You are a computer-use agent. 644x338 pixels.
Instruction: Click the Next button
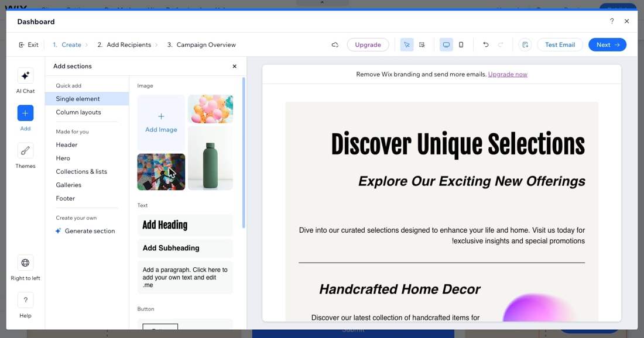click(x=607, y=44)
